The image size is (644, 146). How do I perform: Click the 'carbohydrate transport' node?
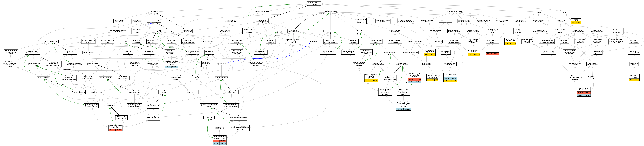(128, 52)
